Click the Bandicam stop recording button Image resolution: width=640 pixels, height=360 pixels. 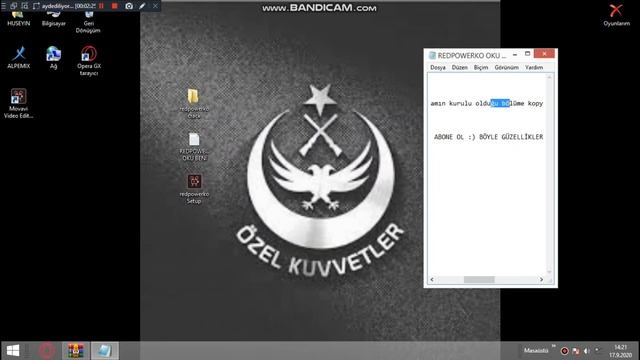(x=115, y=6)
